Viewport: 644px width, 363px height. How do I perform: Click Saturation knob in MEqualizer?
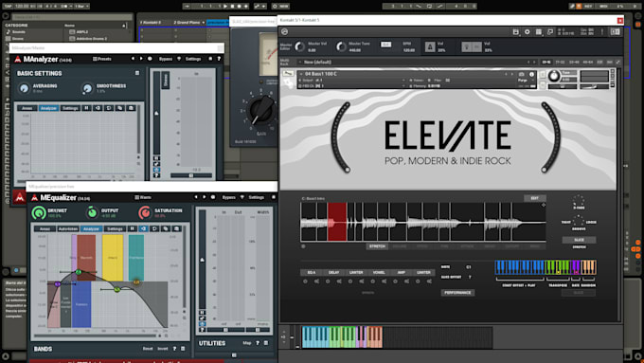point(145,212)
